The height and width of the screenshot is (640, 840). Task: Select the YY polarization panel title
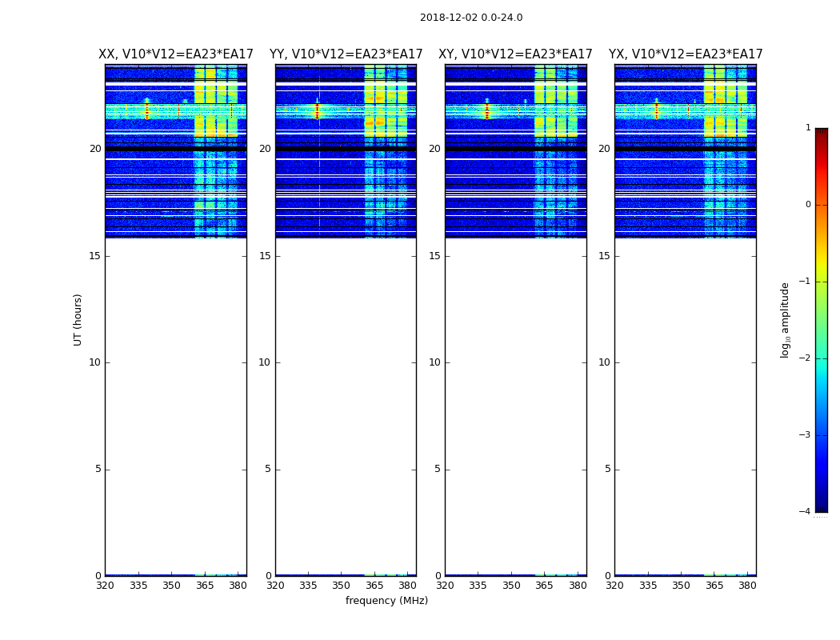(346, 54)
